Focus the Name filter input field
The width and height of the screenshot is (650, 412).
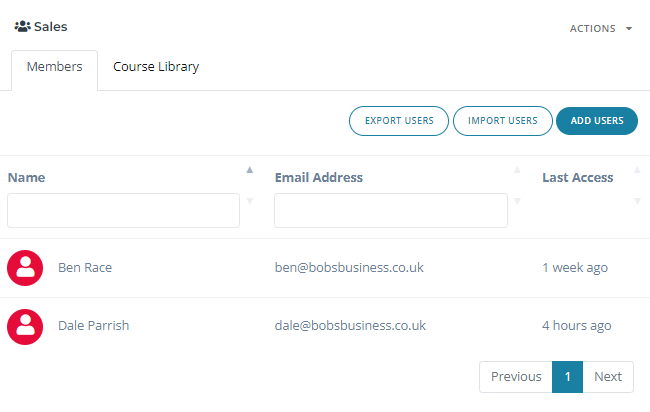pyautogui.click(x=124, y=210)
